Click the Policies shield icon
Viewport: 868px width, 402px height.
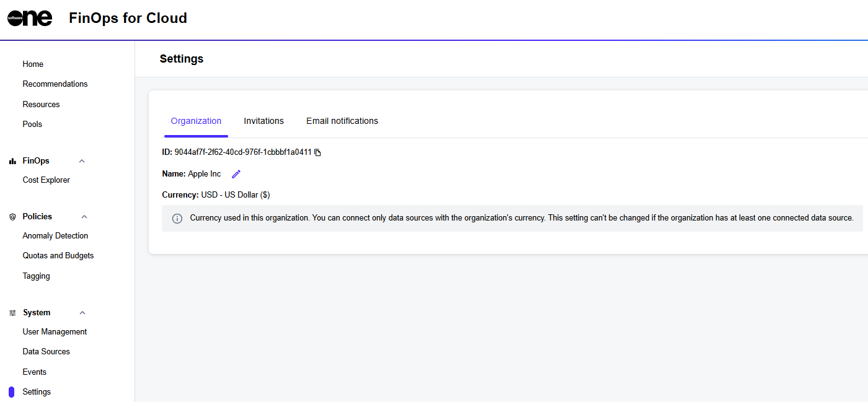click(x=12, y=217)
